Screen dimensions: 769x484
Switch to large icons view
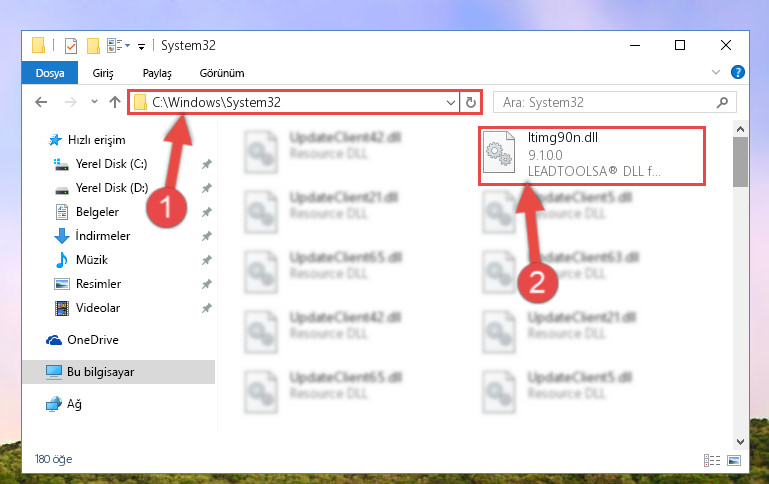pos(734,460)
